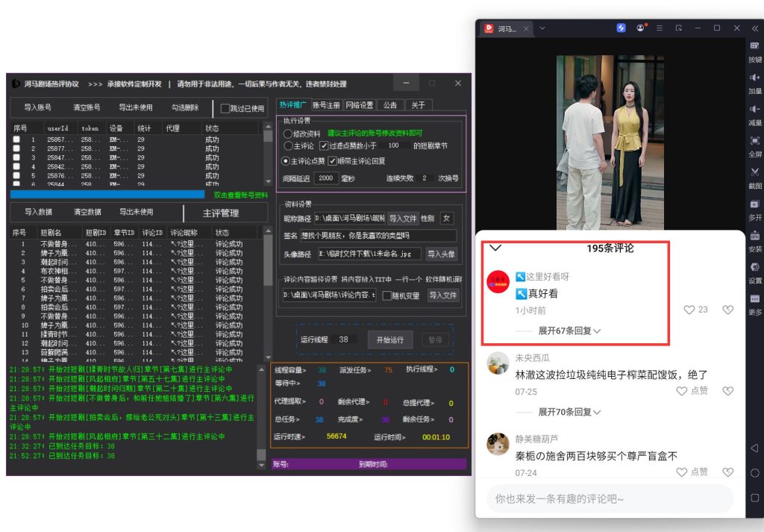Image resolution: width=764 pixels, height=532 pixels.
Task: Uncheck 顺带主评论回复 checkbox
Action: coord(333,161)
